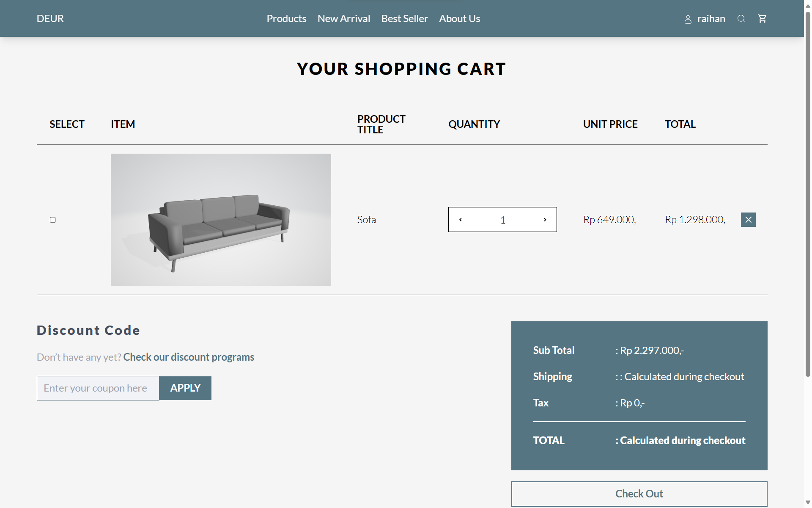This screenshot has width=812, height=508.
Task: Go to New Arrival page
Action: point(344,19)
